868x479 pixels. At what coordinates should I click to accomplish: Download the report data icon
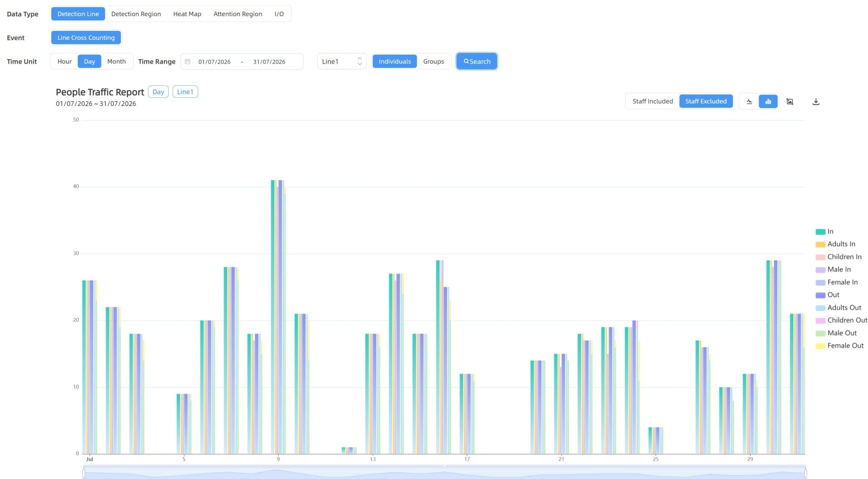coord(816,102)
